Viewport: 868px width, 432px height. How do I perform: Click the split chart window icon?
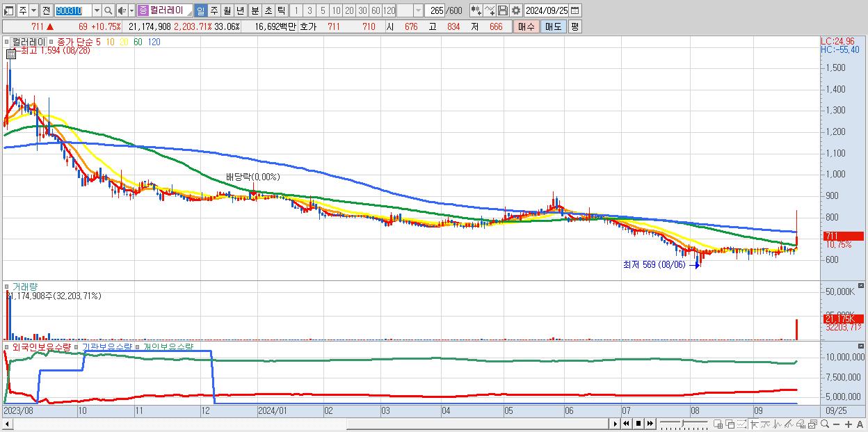[718, 424]
